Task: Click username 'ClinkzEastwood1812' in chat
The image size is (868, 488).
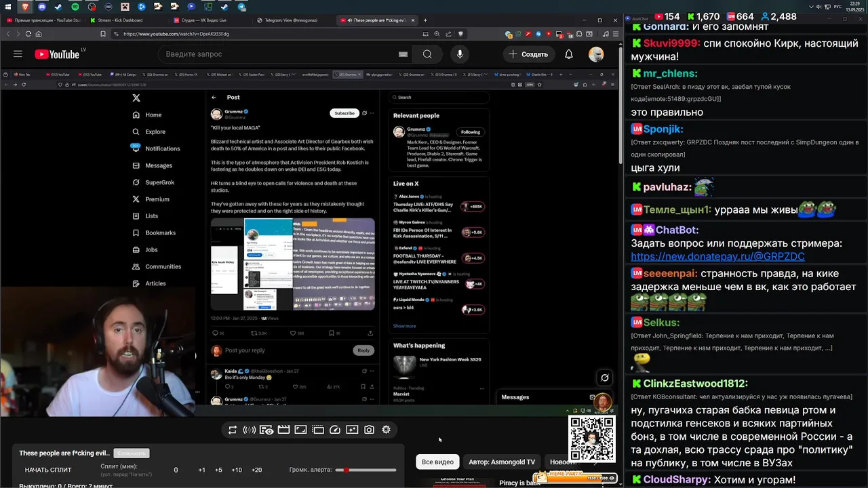Action: (x=696, y=384)
